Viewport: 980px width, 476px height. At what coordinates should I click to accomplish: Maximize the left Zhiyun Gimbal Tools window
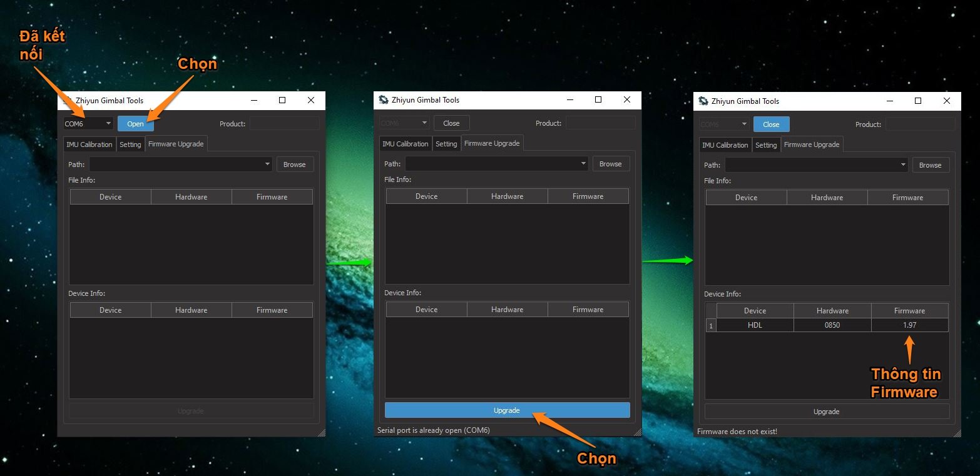click(x=282, y=100)
